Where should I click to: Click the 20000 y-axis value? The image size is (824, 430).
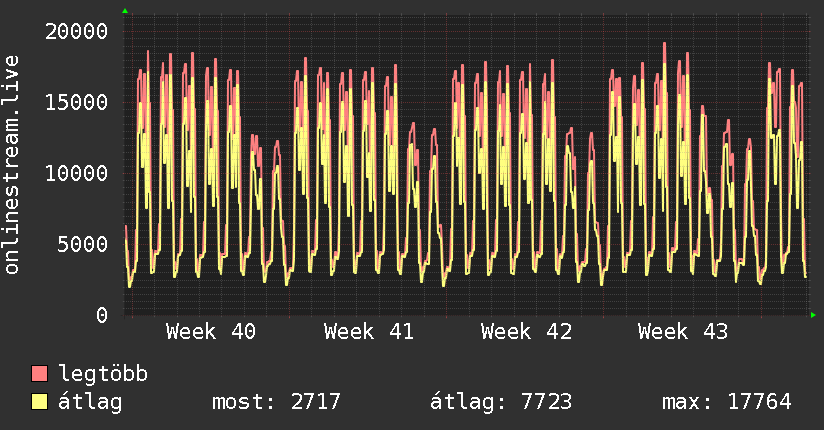(76, 32)
